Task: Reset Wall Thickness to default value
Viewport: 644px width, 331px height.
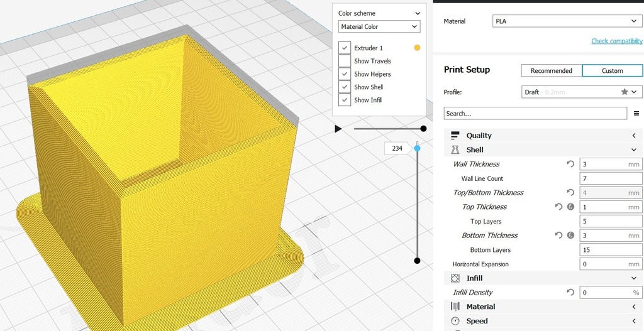Action: click(x=570, y=164)
